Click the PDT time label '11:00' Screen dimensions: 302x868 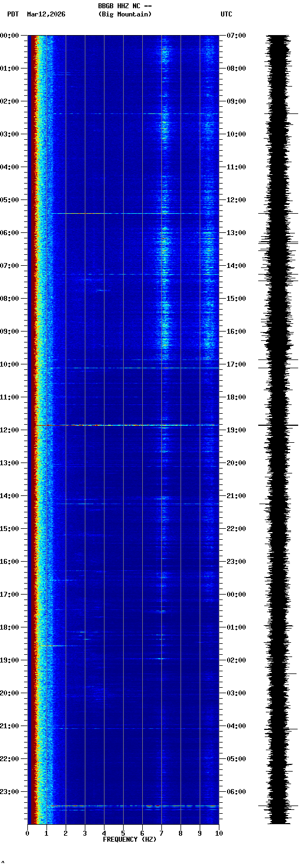click(10, 397)
